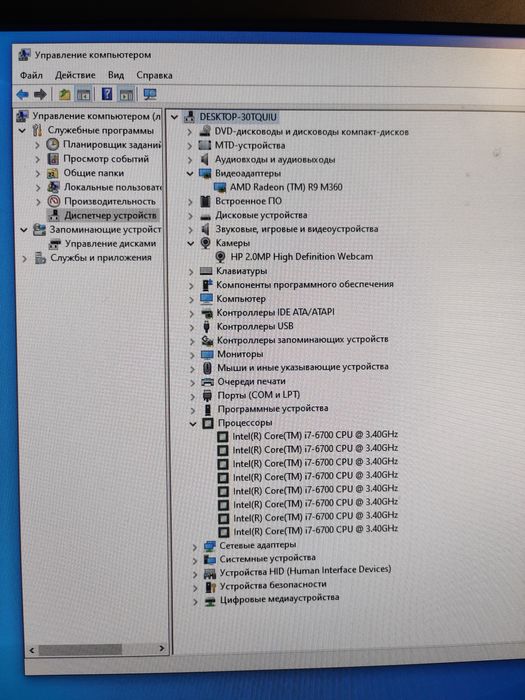Click the Клавиатуры keyboard icon

click(206, 271)
